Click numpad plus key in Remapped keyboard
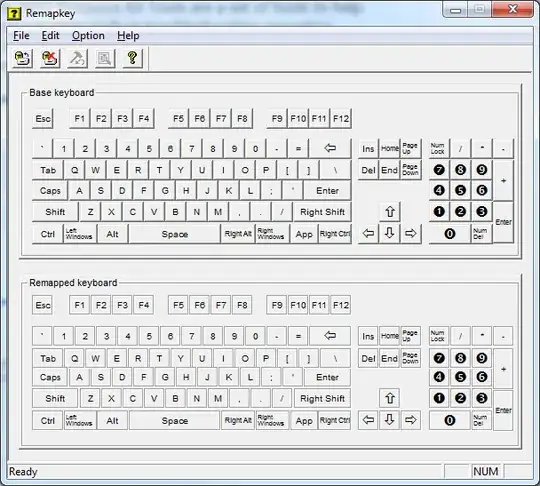This screenshot has width=540, height=486. pos(503,369)
